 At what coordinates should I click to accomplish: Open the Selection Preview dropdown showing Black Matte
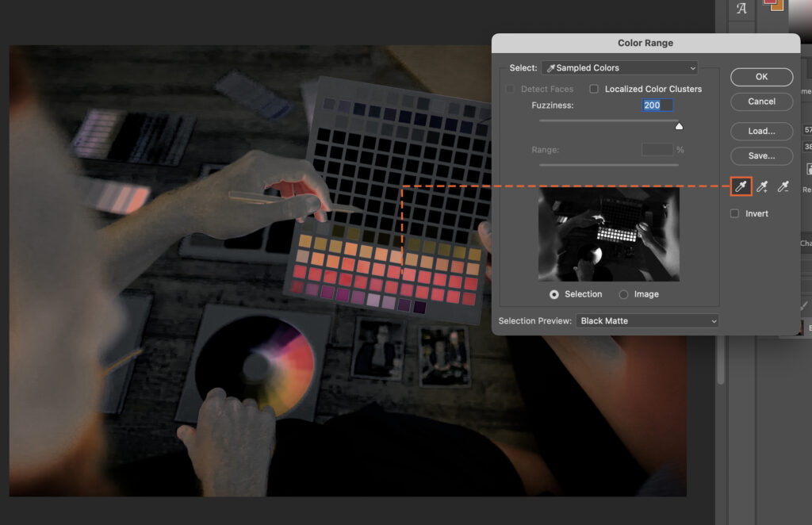click(647, 320)
